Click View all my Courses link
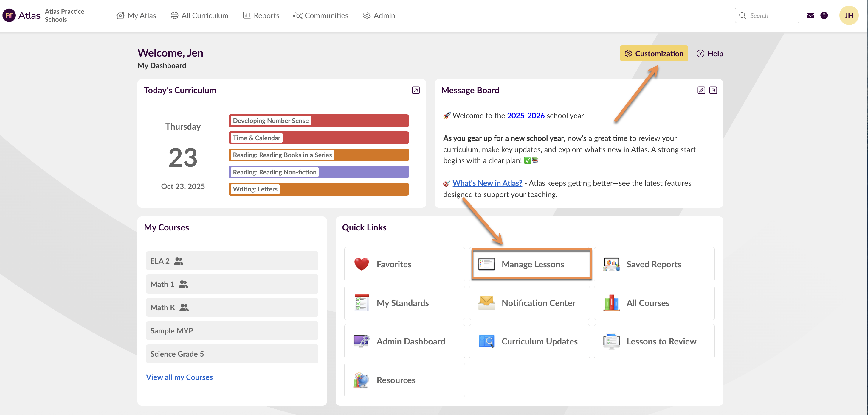Screen dimensions: 868x415 (x=179, y=377)
